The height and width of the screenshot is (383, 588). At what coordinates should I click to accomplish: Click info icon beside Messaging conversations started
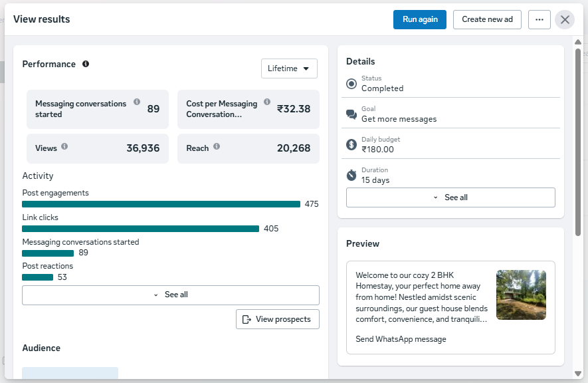[x=137, y=102]
